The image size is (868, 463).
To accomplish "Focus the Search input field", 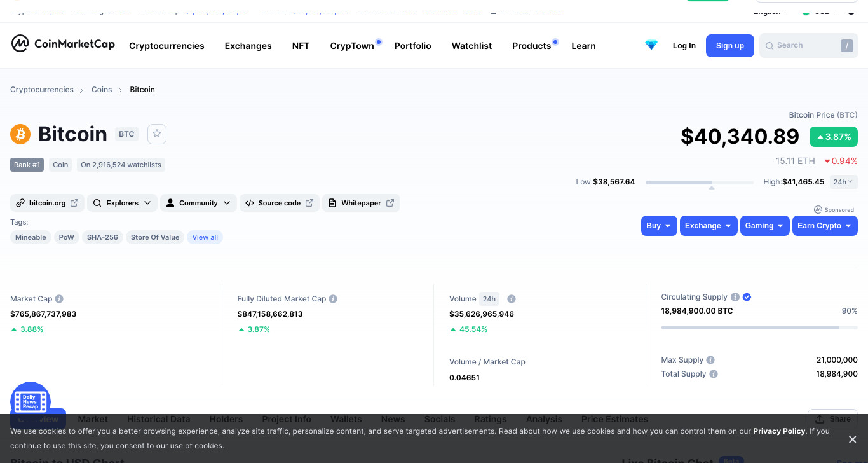I will (808, 46).
